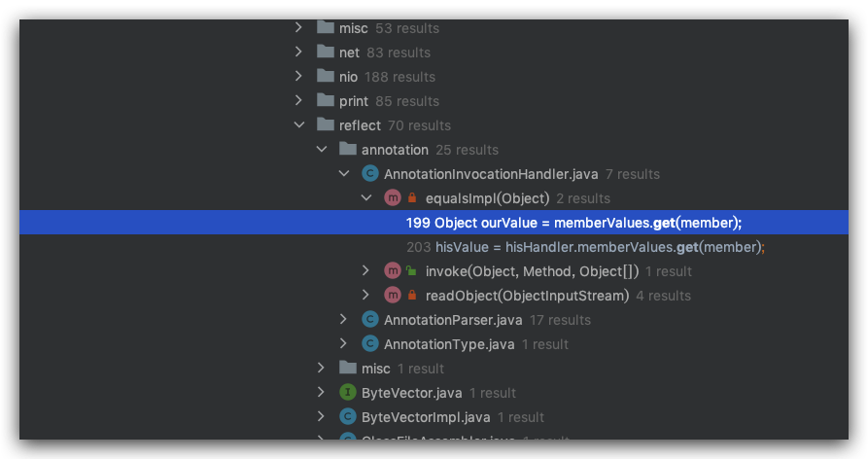Collapse the equalsImpl(Object) method node

366,198
